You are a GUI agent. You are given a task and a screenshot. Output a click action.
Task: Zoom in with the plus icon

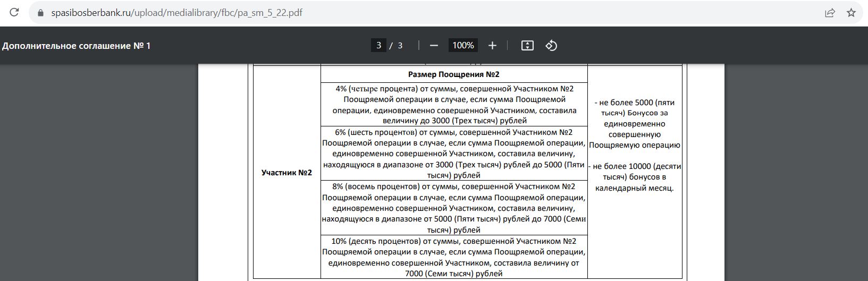(492, 46)
